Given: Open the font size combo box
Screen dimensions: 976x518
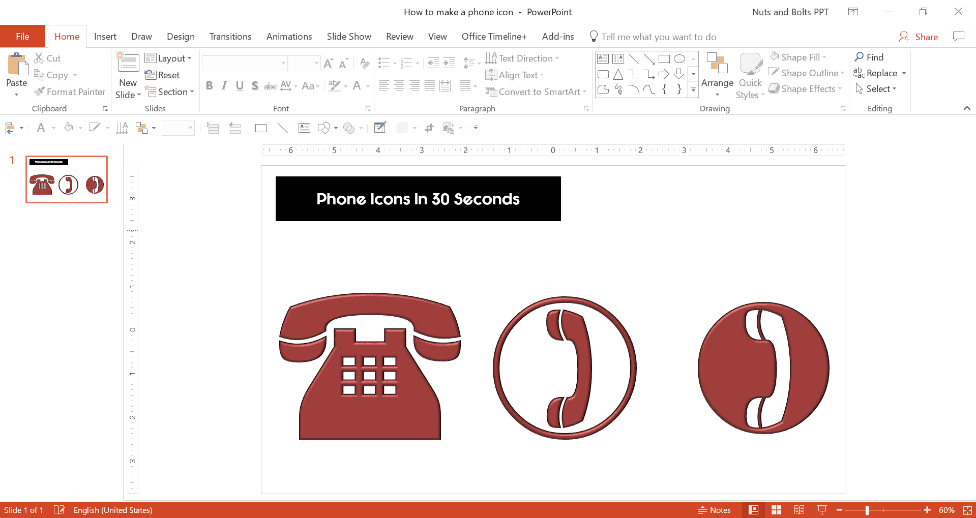Looking at the screenshot, I should pyautogui.click(x=304, y=63).
